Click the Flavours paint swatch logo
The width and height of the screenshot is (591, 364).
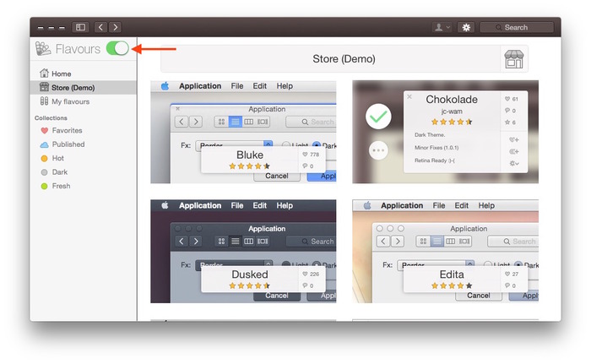[43, 49]
